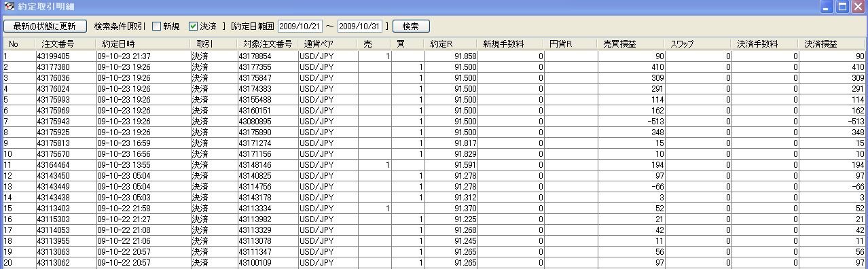868x269 pixels.
Task: Click the 取引 column header
Action: coord(213,44)
